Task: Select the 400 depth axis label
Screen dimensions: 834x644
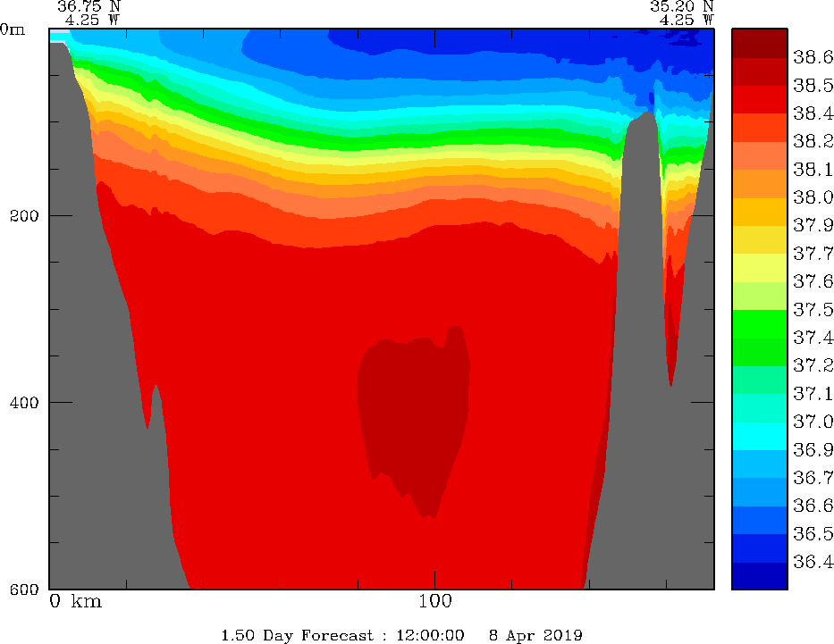Action: (x=20, y=403)
